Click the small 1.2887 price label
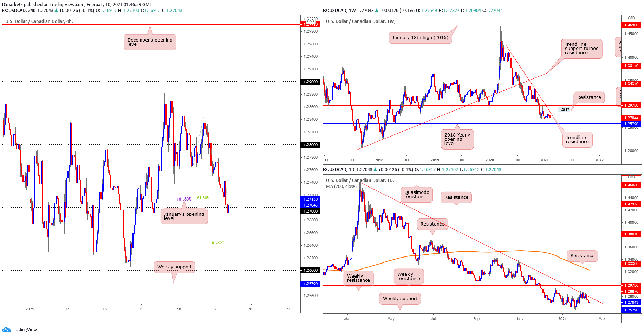 point(564,109)
